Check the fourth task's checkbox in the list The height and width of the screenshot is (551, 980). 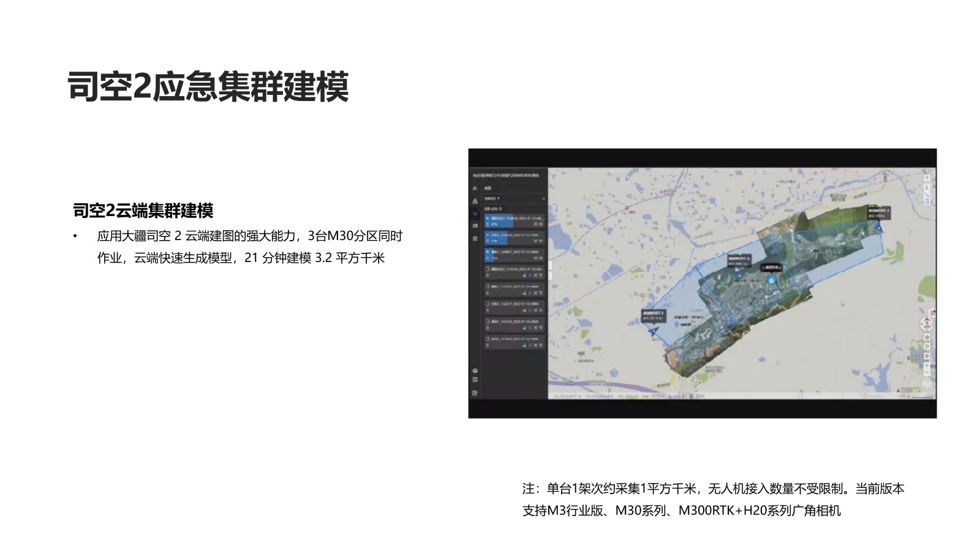pos(488,269)
